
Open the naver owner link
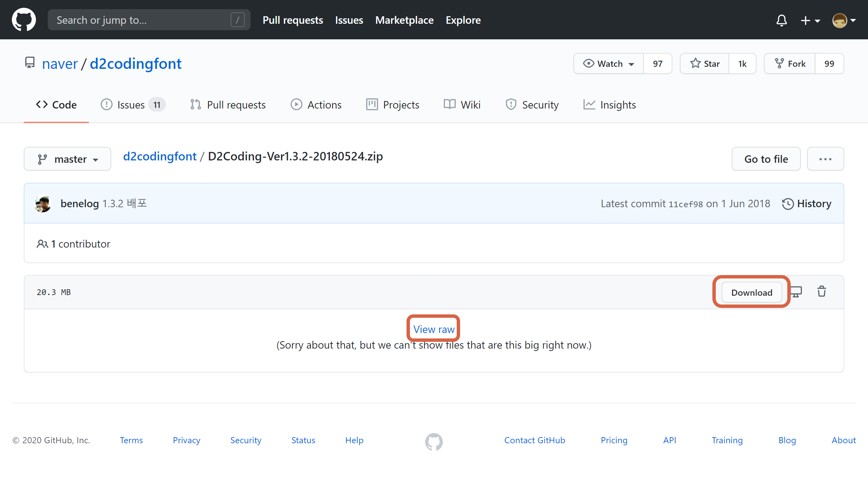(x=60, y=64)
